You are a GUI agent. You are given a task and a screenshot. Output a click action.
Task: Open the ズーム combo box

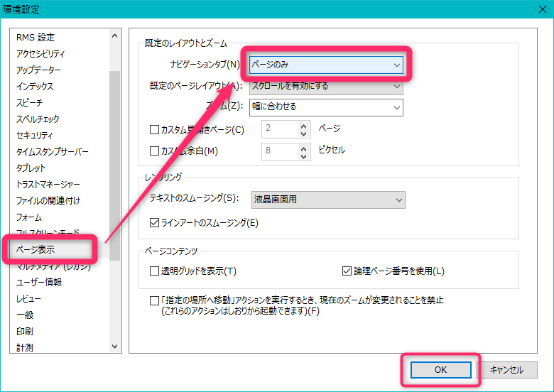tap(326, 107)
